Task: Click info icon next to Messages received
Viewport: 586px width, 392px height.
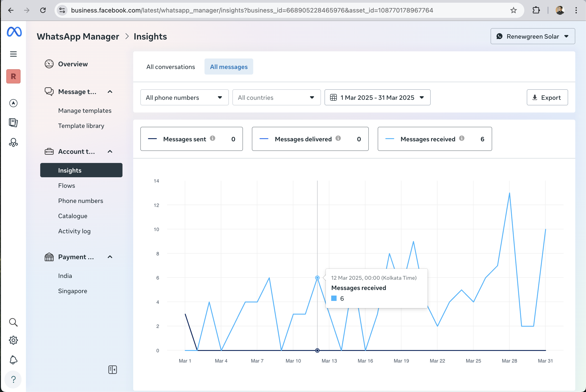Action: click(x=462, y=138)
